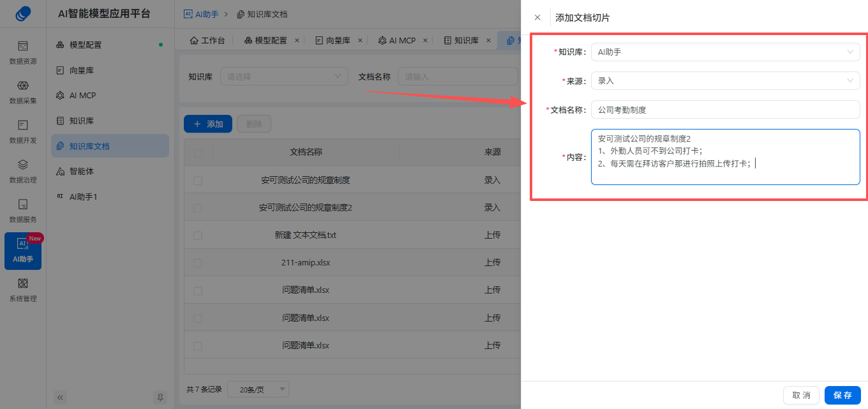The width and height of the screenshot is (868, 409).
Task: Click 知识库文档 breadcrumb
Action: point(262,13)
